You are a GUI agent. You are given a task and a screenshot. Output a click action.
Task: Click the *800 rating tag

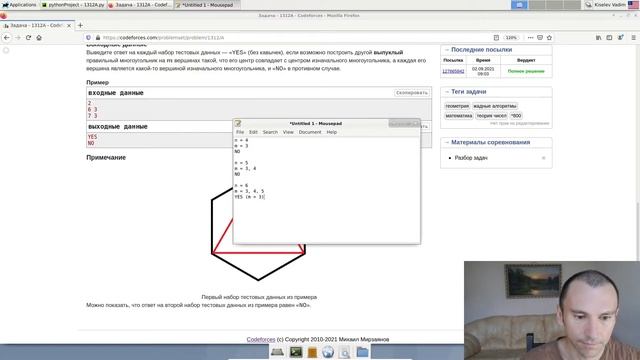(516, 116)
